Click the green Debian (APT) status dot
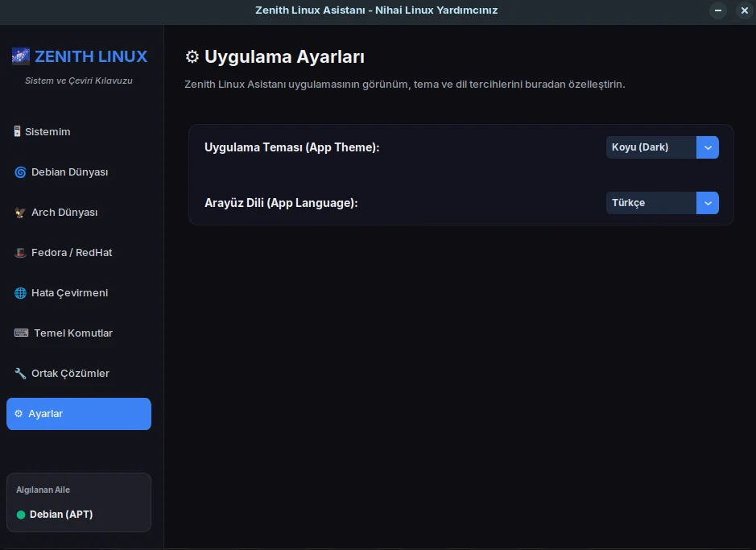The image size is (756, 550). point(21,515)
